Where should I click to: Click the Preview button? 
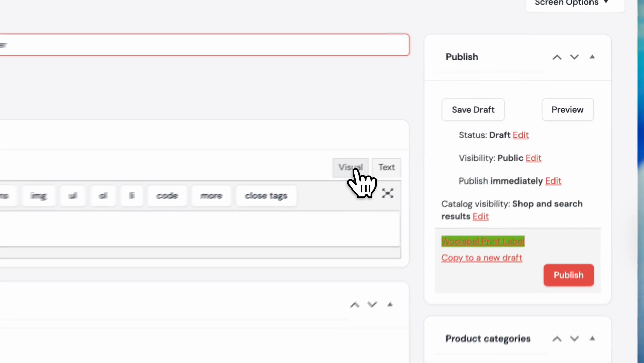pos(567,110)
